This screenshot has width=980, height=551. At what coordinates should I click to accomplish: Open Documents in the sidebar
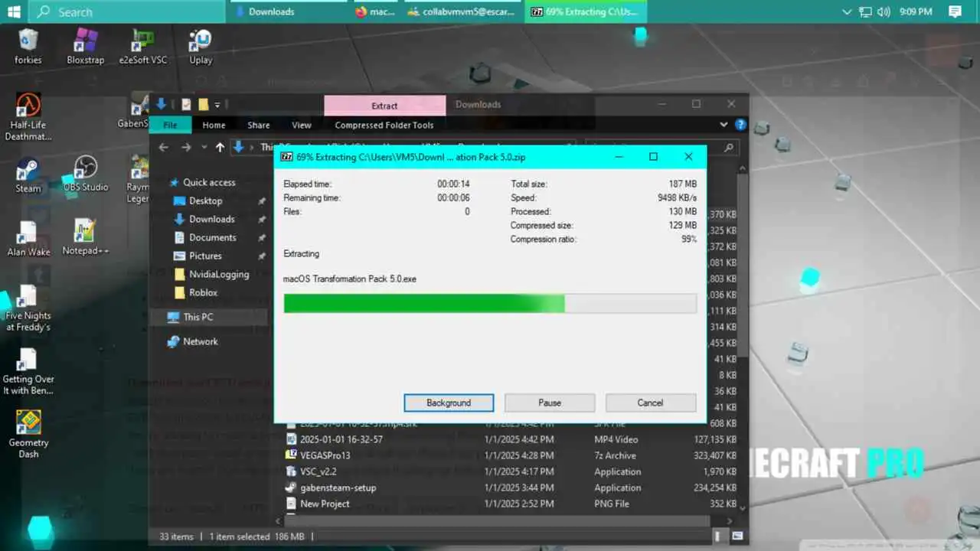pyautogui.click(x=212, y=237)
